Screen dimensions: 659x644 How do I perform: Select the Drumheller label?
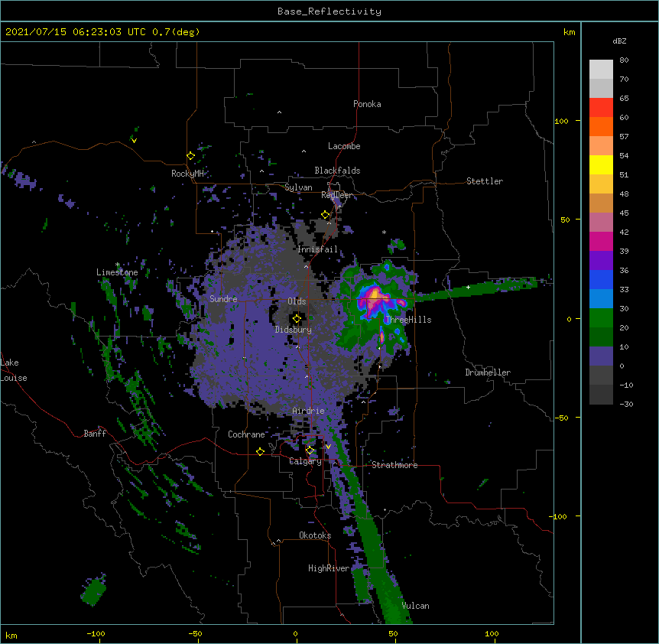click(x=488, y=372)
